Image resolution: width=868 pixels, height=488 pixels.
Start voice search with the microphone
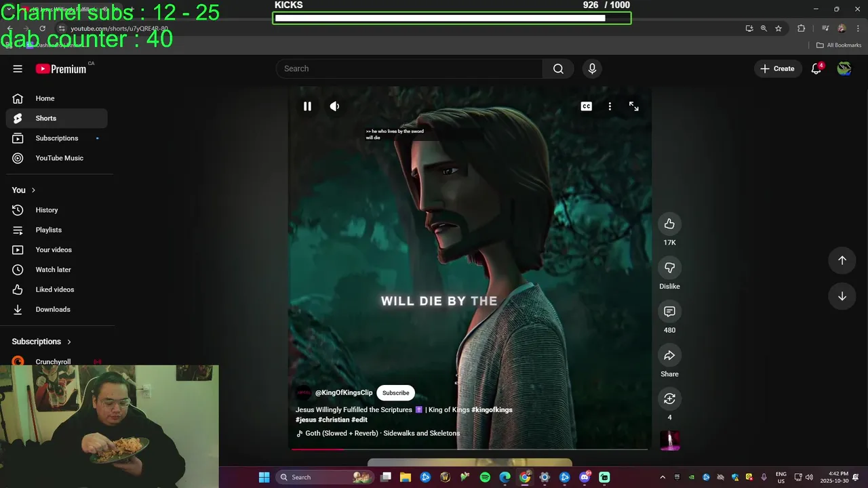pyautogui.click(x=592, y=68)
